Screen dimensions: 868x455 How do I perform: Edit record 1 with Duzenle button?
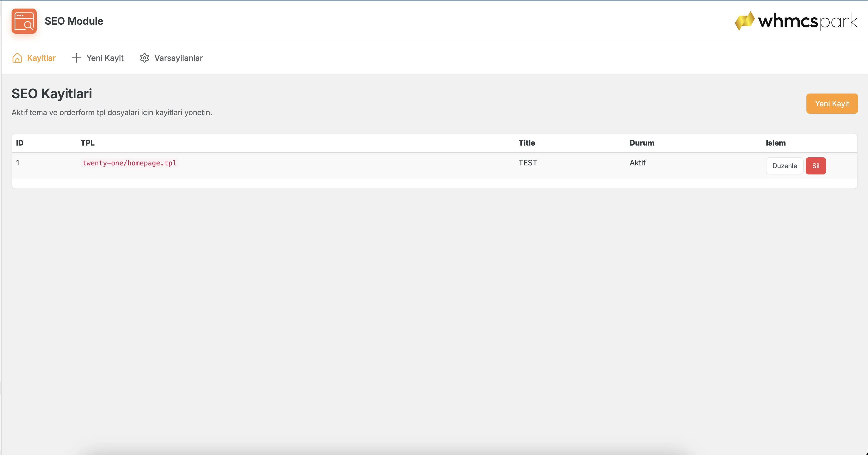(x=784, y=166)
